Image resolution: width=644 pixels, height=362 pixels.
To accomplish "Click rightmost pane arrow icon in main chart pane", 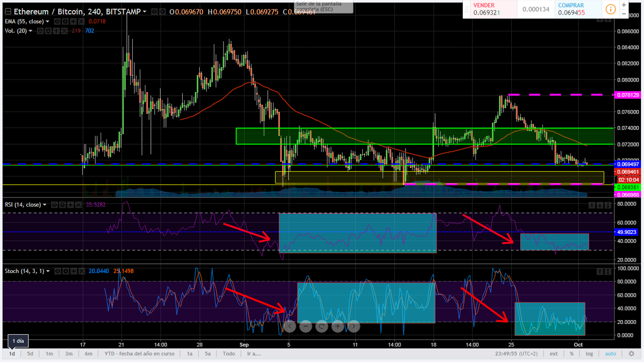I will [x=608, y=20].
